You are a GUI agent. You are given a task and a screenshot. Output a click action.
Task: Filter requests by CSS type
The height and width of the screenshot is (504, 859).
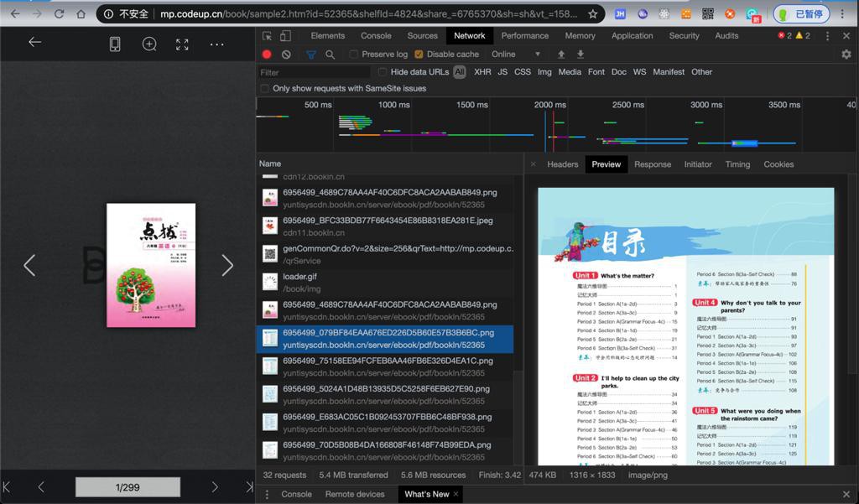pos(523,72)
